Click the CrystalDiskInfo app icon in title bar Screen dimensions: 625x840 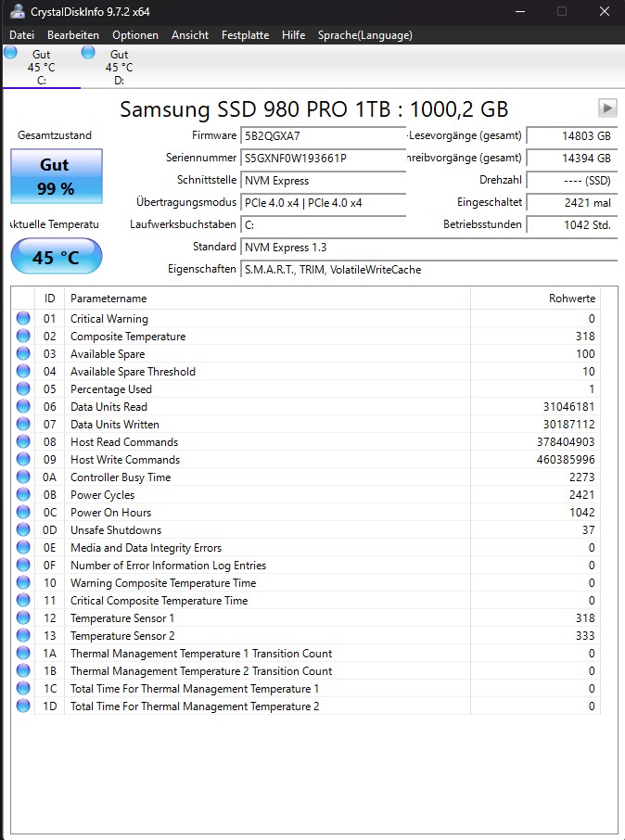[17, 11]
